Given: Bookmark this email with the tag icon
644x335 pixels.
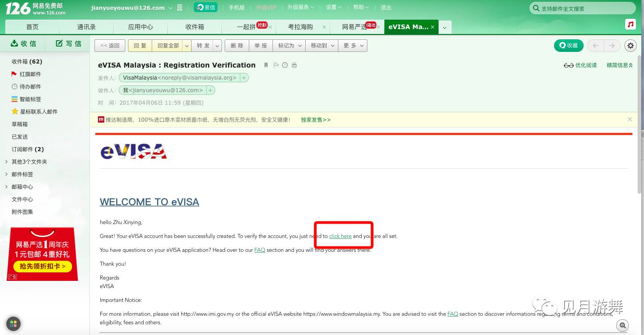Looking at the screenshot, I should (266, 65).
